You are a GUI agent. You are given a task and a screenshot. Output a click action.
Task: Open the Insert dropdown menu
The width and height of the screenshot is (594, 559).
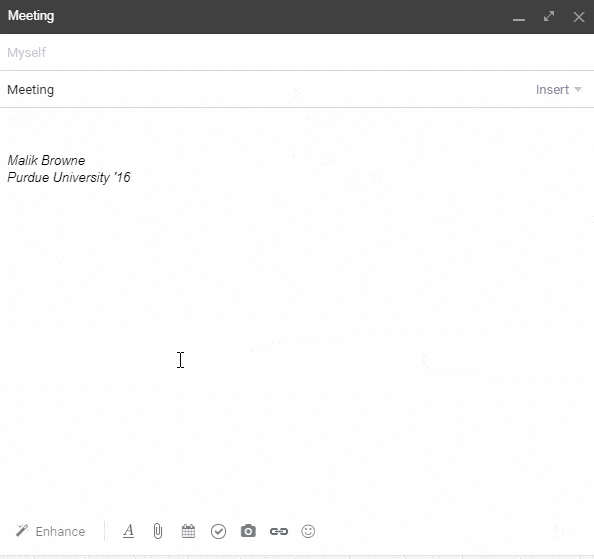point(558,89)
